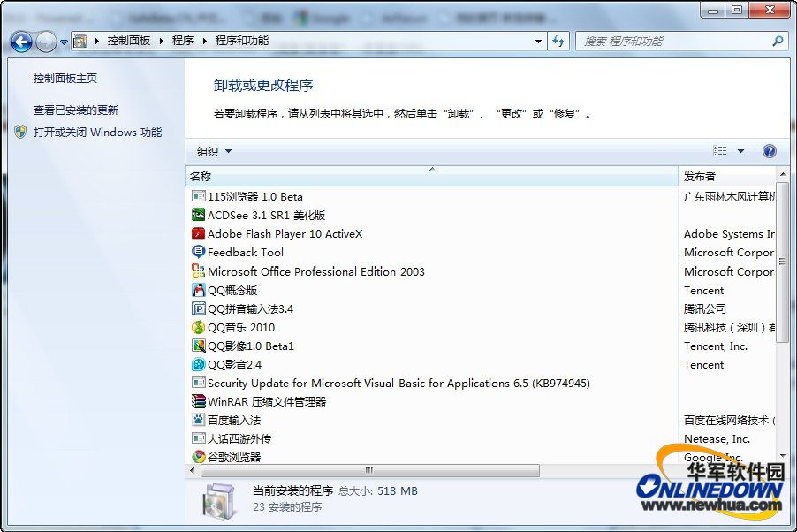Open the address bar history dropdown
The height and width of the screenshot is (532, 797).
[x=538, y=42]
